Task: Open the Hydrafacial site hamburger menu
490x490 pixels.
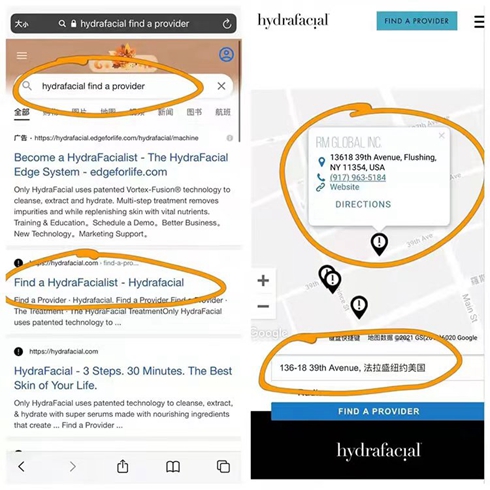Action: (479, 21)
